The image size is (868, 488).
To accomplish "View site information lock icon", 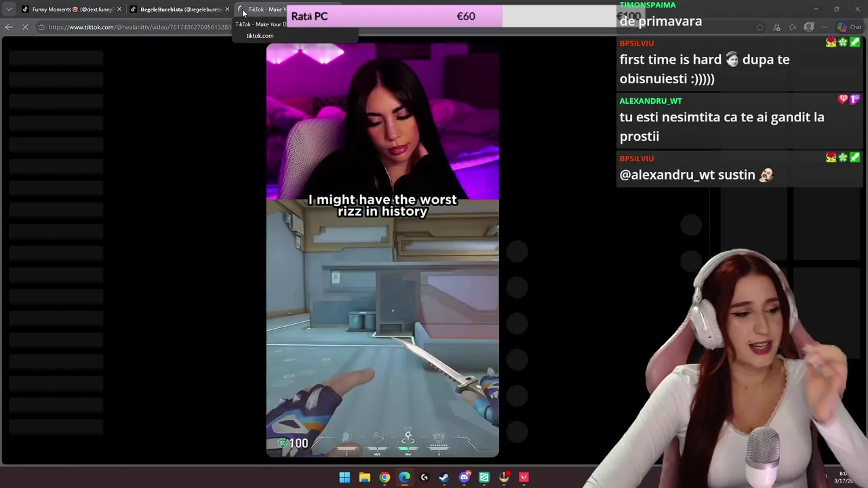I will point(41,27).
